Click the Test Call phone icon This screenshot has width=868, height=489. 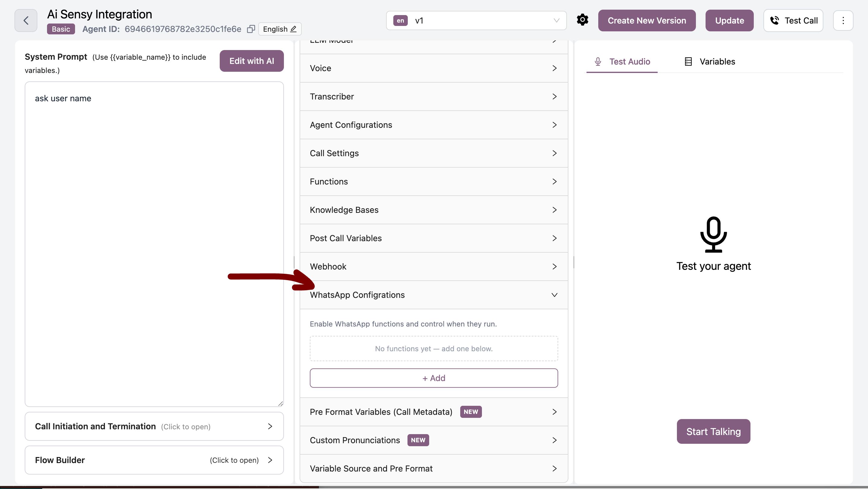point(775,21)
